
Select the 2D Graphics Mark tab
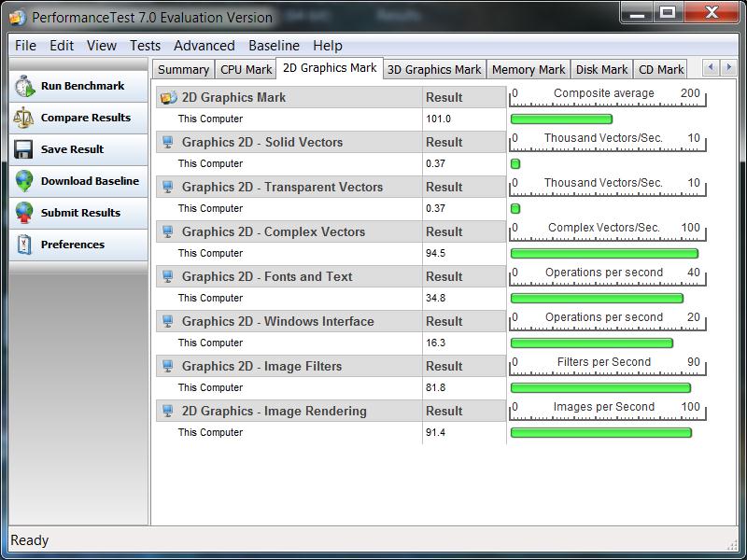tap(330, 68)
